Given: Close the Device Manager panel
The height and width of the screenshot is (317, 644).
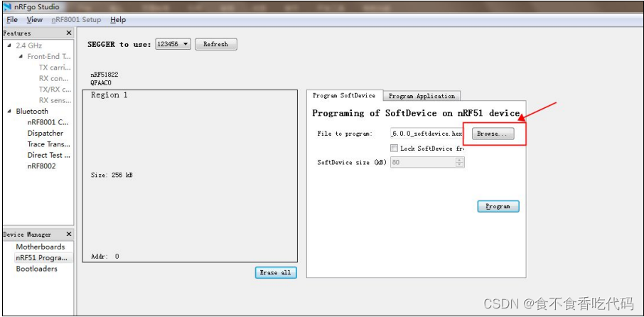Looking at the screenshot, I should click(68, 234).
